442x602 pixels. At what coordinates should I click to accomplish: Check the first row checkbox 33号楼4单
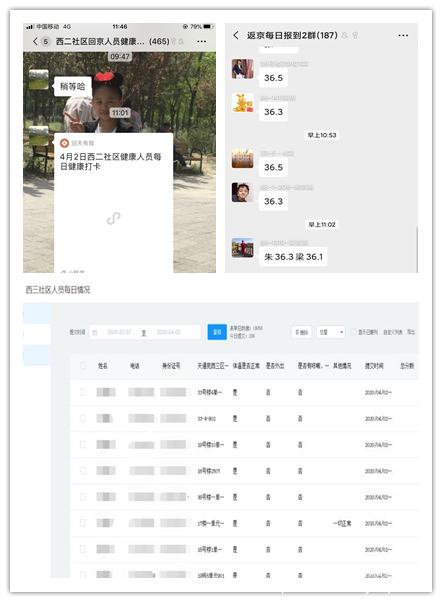pos(83,392)
